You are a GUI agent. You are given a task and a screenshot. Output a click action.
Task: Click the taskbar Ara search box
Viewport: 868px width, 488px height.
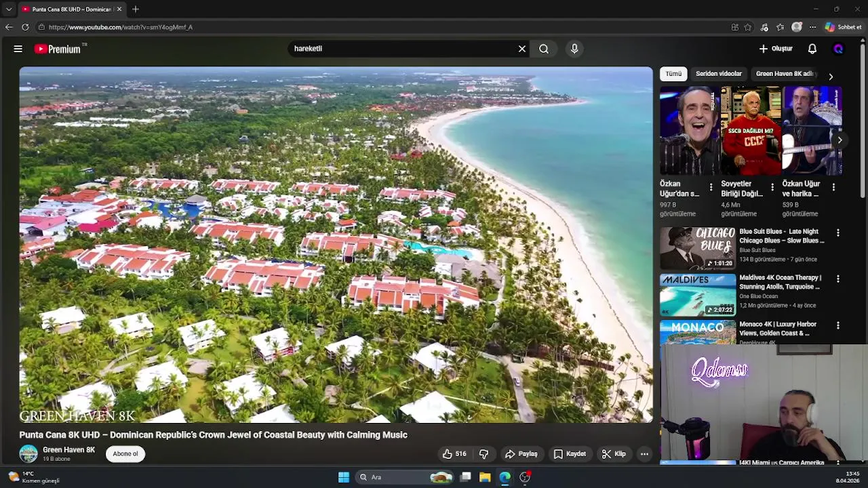(405, 477)
